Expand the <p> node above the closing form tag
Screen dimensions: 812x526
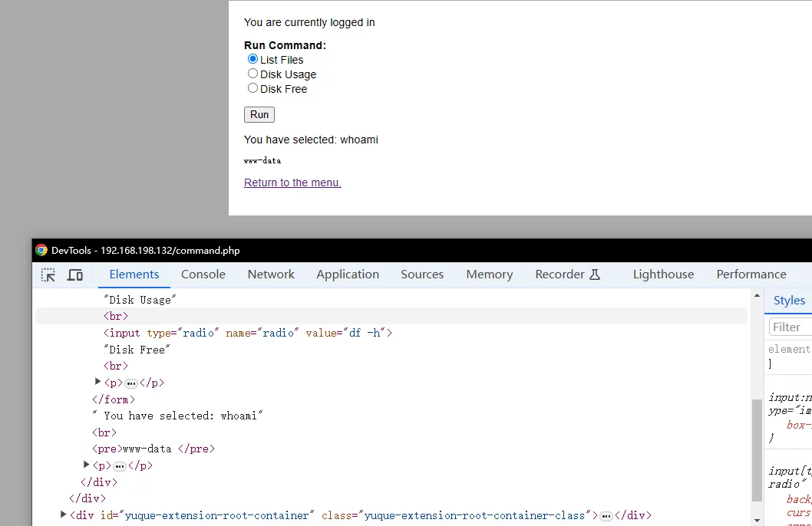[97, 382]
